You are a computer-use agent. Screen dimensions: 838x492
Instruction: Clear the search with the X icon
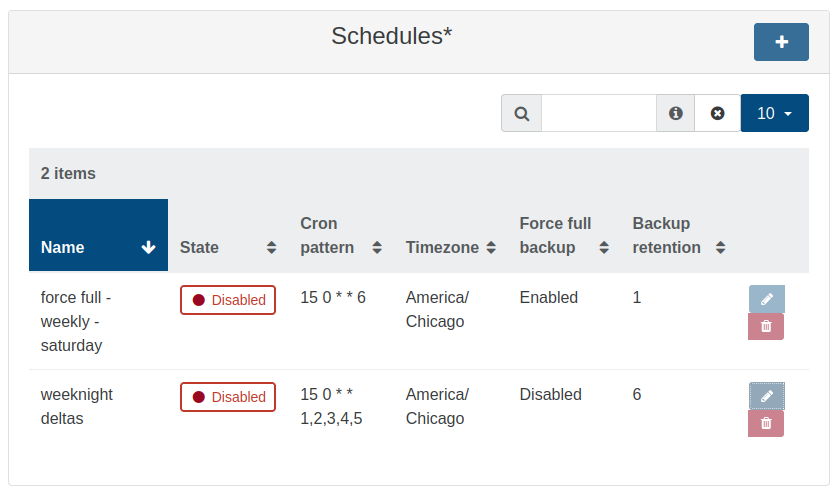(717, 113)
